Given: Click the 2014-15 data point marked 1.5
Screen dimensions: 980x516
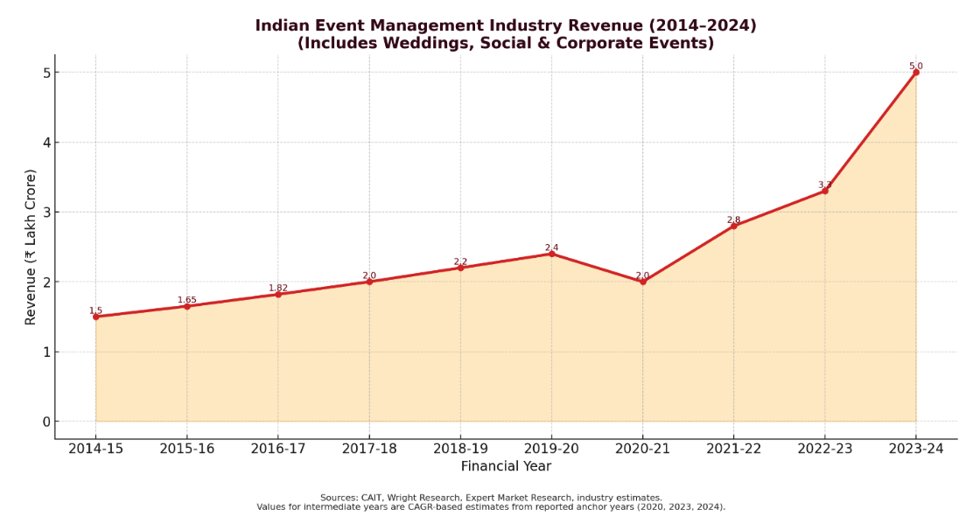Looking at the screenshot, I should (95, 317).
